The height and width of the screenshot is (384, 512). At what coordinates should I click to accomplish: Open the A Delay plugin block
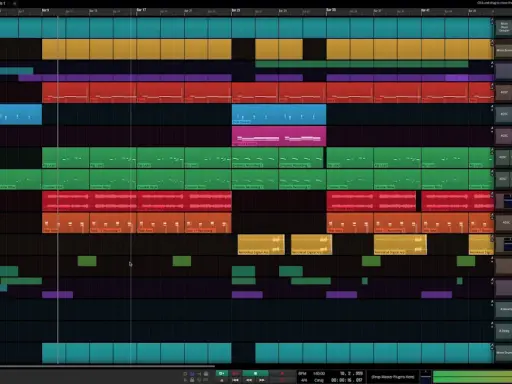[504, 331]
